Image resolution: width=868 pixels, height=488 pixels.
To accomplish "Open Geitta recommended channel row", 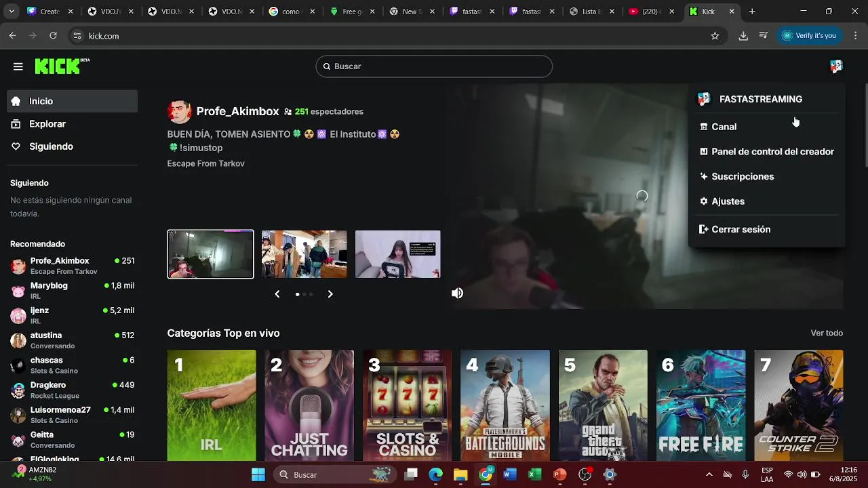I will point(72,440).
